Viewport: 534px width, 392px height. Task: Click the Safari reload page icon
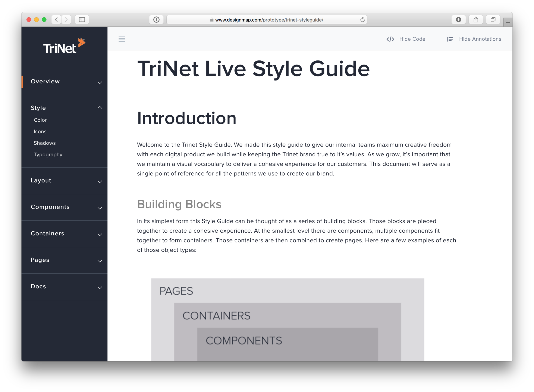362,20
